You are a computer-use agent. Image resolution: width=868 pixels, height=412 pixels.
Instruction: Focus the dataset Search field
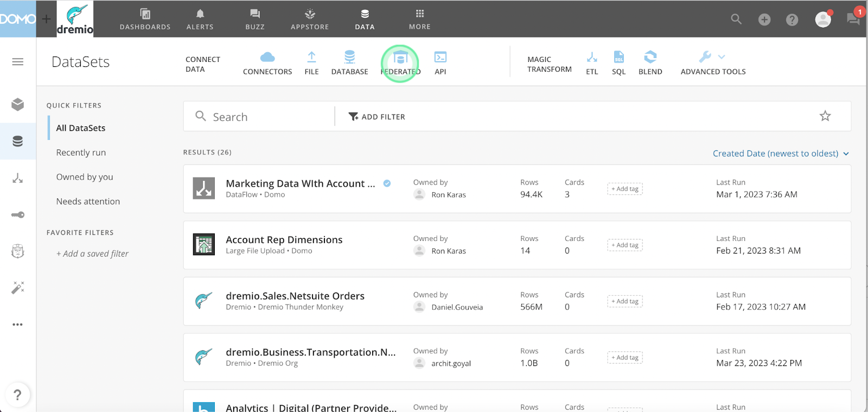coord(259,117)
